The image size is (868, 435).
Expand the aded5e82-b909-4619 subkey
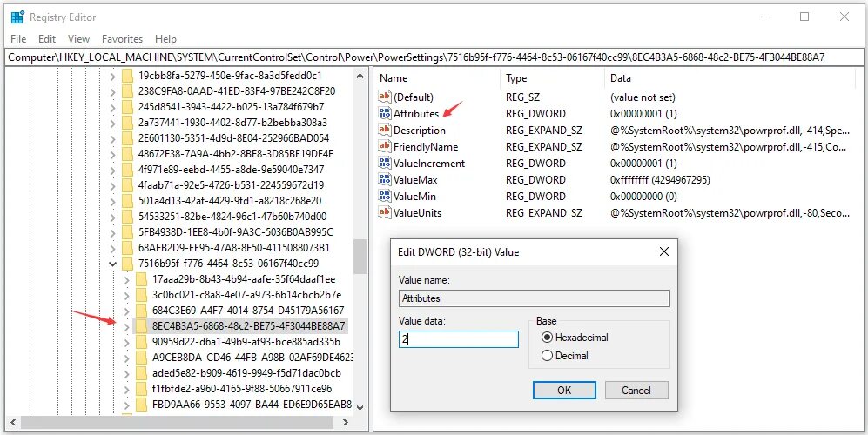point(127,373)
